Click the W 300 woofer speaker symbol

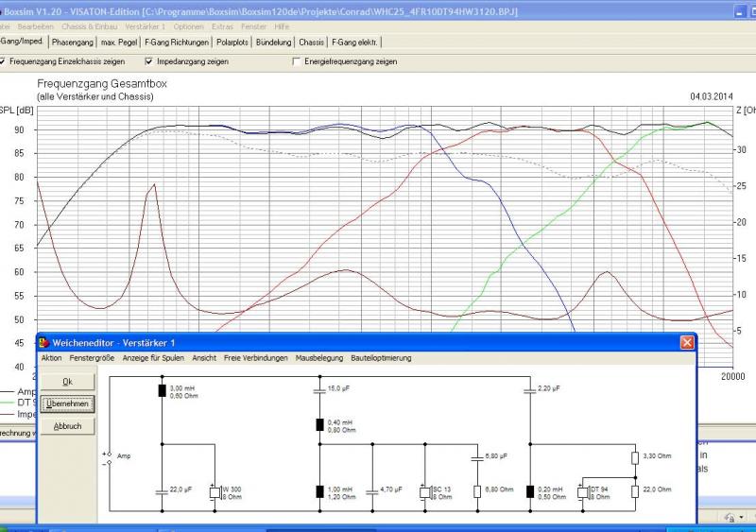point(214,491)
